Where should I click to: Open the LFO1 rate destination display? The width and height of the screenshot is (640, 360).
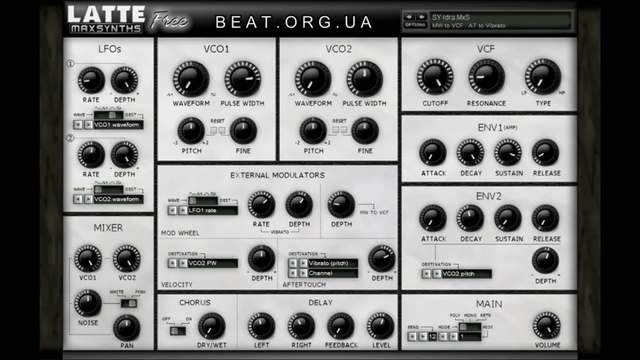tap(213, 210)
